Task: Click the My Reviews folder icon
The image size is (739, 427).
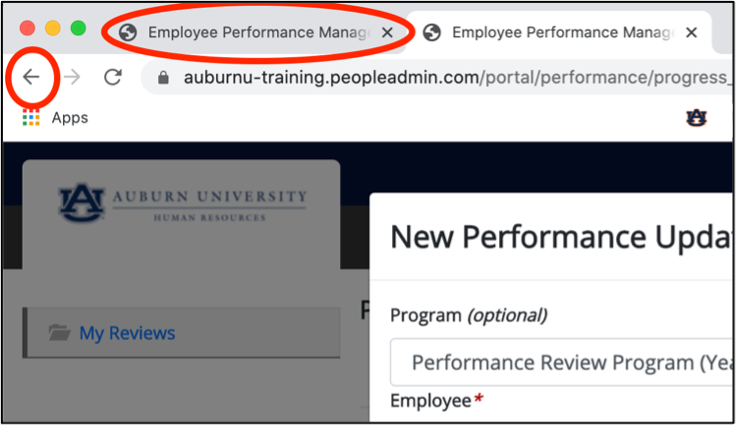Action: pyautogui.click(x=59, y=332)
